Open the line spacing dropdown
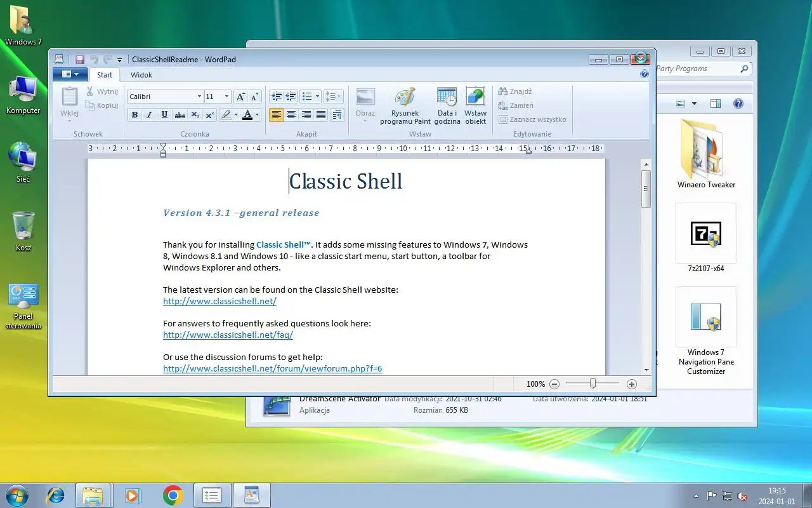 (333, 97)
